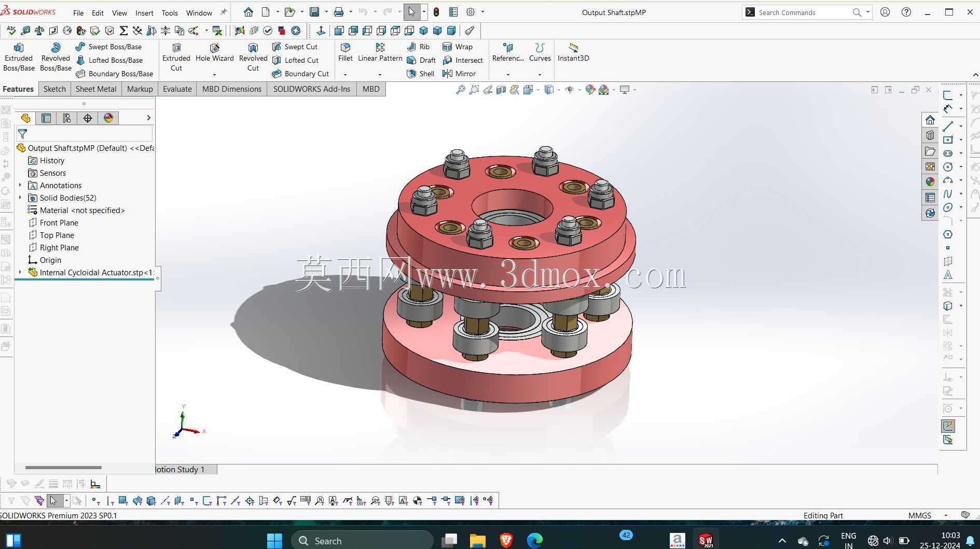Open the DimXpertManager tab icon

tap(88, 118)
